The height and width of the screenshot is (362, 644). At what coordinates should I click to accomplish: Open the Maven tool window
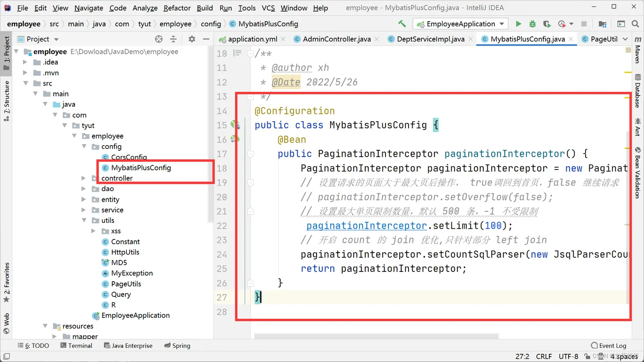click(x=638, y=50)
